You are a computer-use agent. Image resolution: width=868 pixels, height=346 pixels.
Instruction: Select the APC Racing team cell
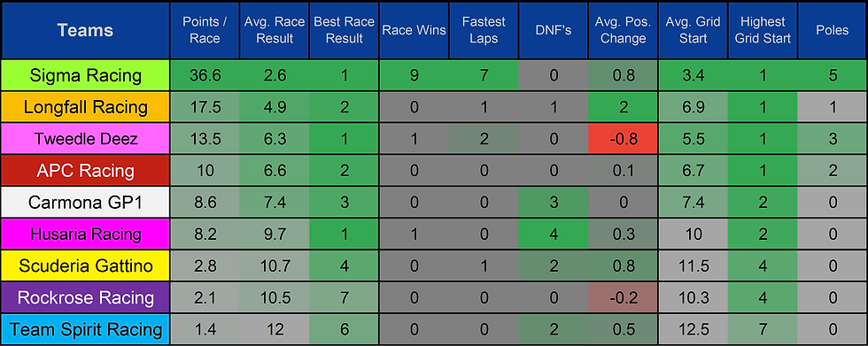point(85,171)
